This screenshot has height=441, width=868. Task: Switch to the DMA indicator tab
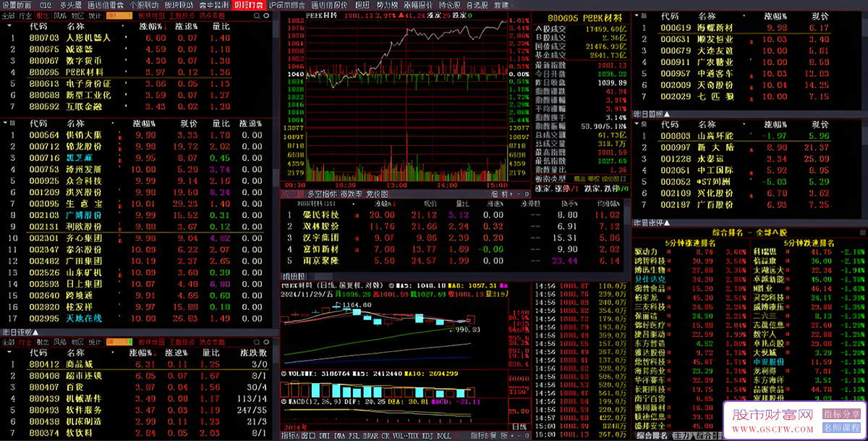(x=338, y=436)
